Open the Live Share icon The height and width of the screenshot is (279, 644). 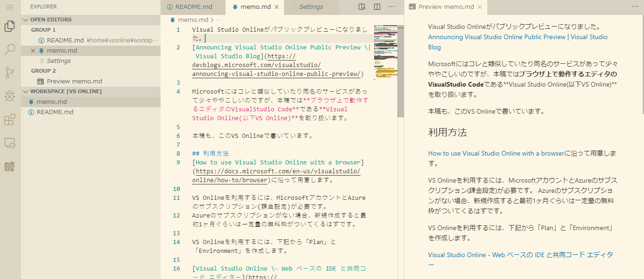[x=10, y=166]
